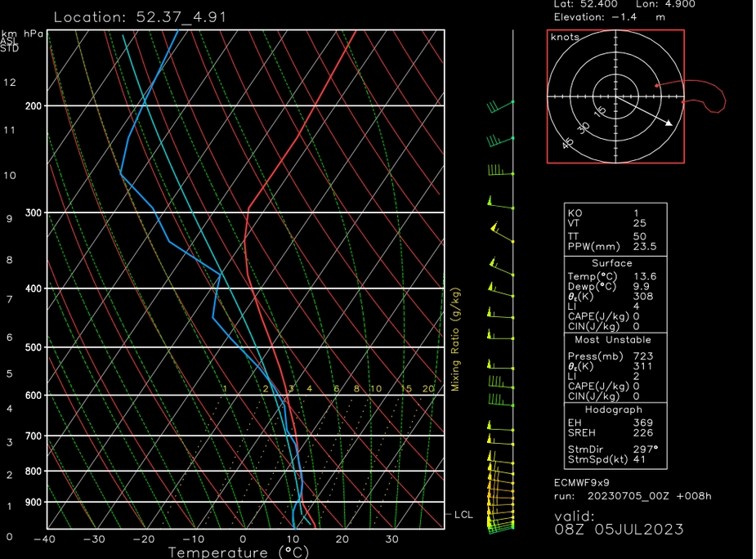Click the 'Hodograph' section header in table
The width and height of the screenshot is (756, 559).
pyautogui.click(x=613, y=409)
